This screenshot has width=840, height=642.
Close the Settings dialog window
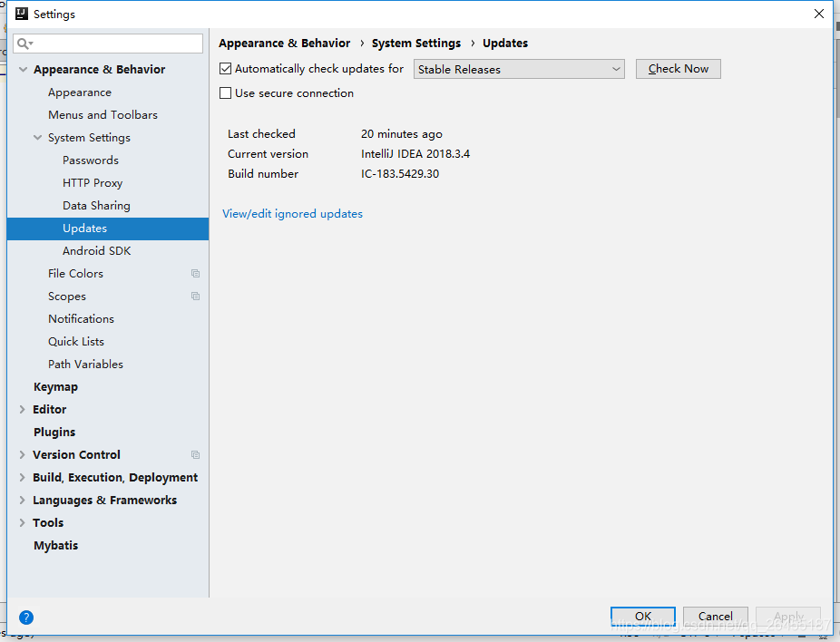pyautogui.click(x=819, y=14)
